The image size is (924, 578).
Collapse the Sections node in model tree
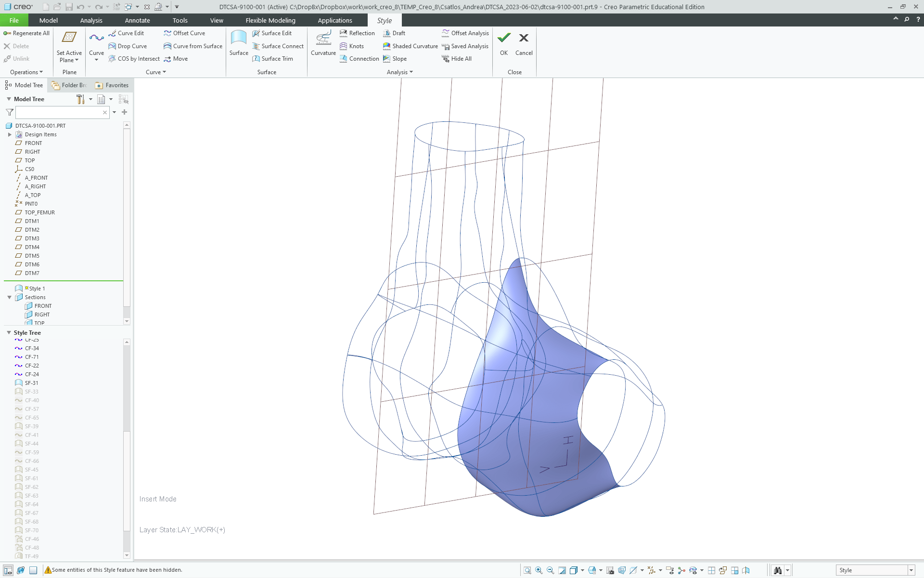[9, 297]
